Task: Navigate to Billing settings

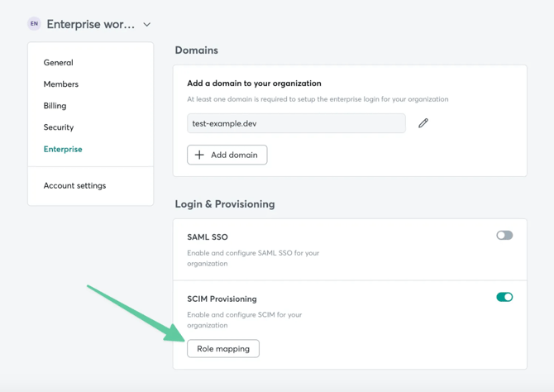Action: click(55, 106)
